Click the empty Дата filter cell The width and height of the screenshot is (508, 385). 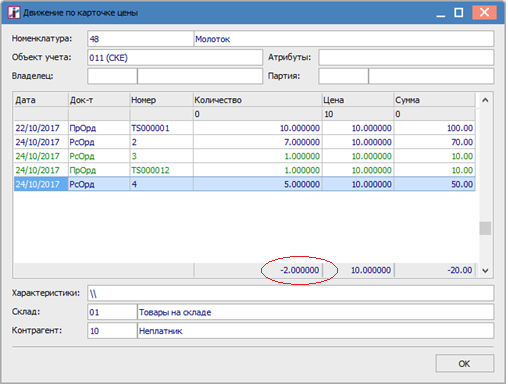click(41, 114)
